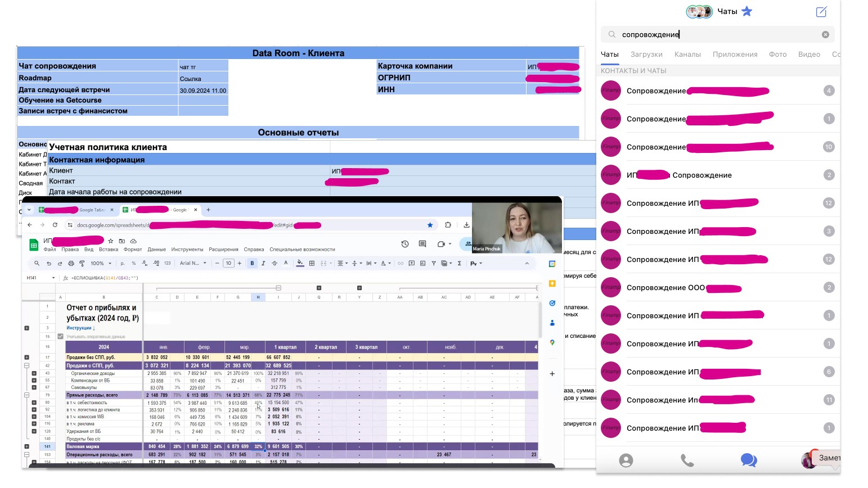Open the 100% zoom dropdown

tap(102, 263)
